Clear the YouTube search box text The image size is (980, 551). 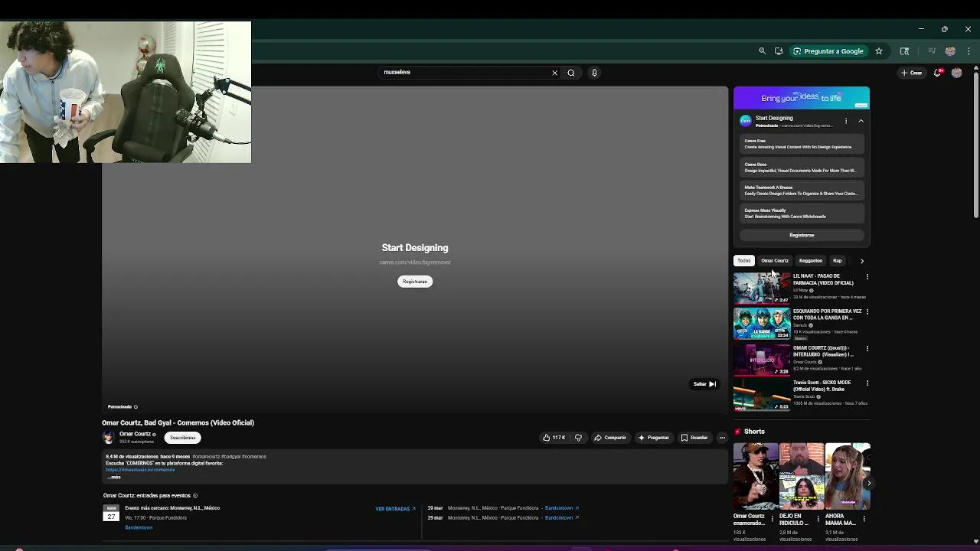555,73
